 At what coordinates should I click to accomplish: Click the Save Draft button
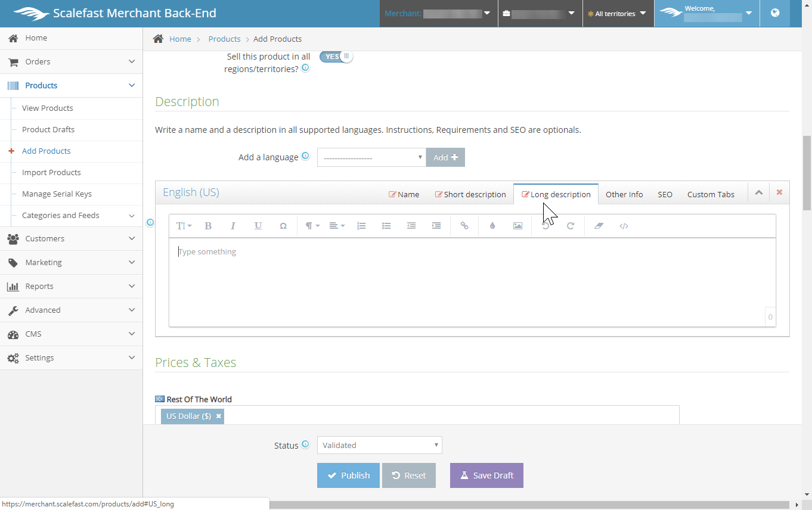[486, 475]
